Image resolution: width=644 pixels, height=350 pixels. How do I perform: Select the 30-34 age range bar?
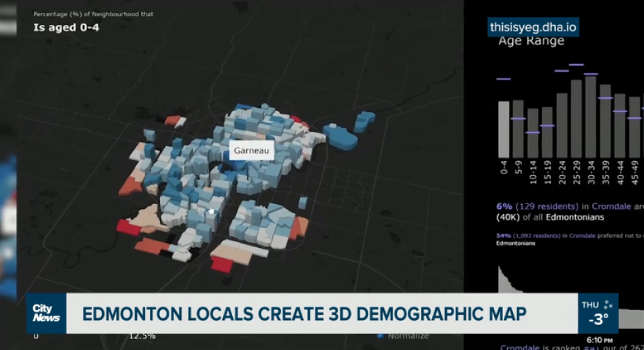(x=591, y=117)
